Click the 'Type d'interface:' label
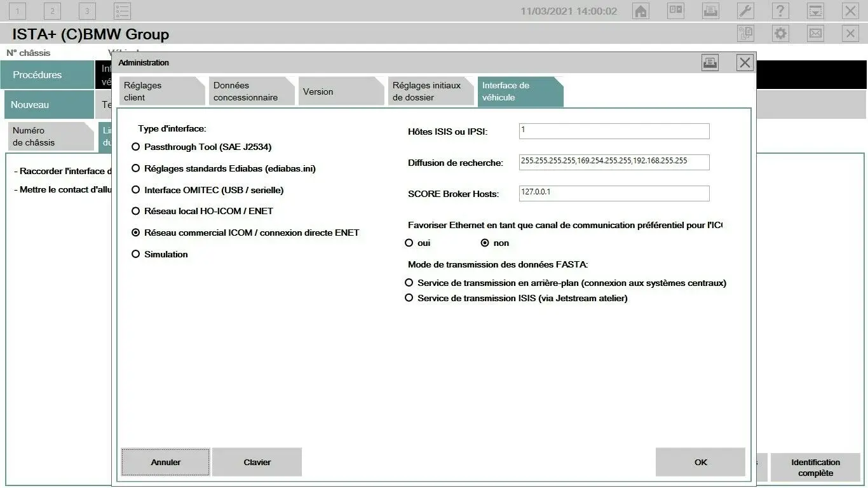 tap(172, 128)
